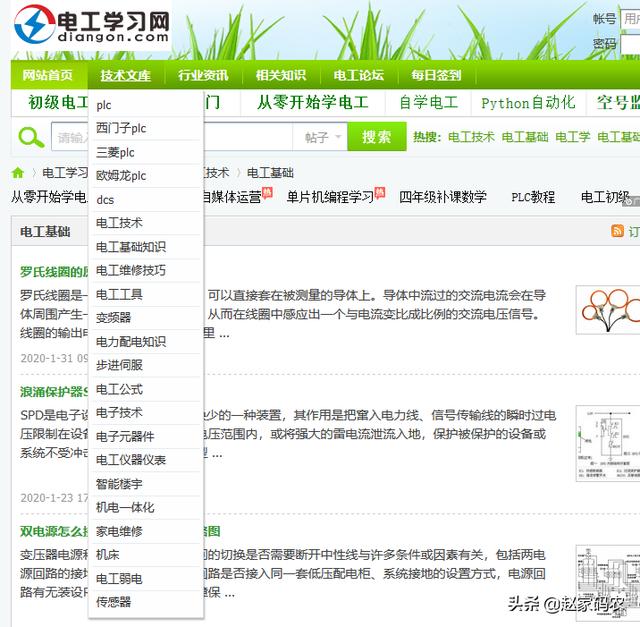Open the 单片机编程学习 promo link
This screenshot has height=627, width=640.
330,197
